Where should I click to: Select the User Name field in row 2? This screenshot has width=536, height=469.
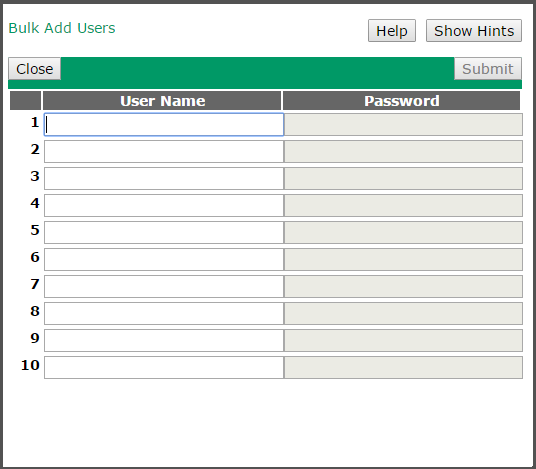pyautogui.click(x=164, y=151)
